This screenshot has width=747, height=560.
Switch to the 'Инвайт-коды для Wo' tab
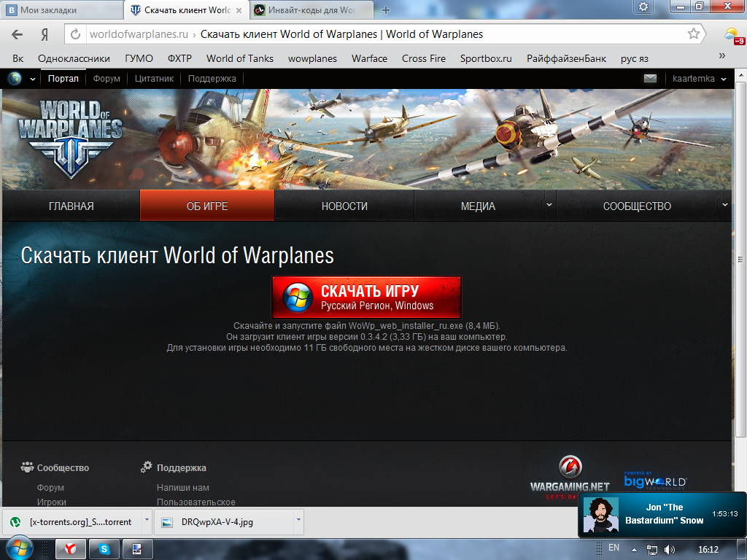point(311,10)
